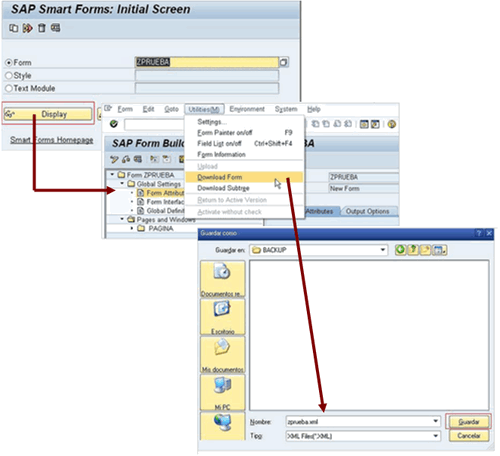This screenshot has height=456, width=500.
Task: Toggle Form Painter on/off menu entry
Action: point(244,133)
